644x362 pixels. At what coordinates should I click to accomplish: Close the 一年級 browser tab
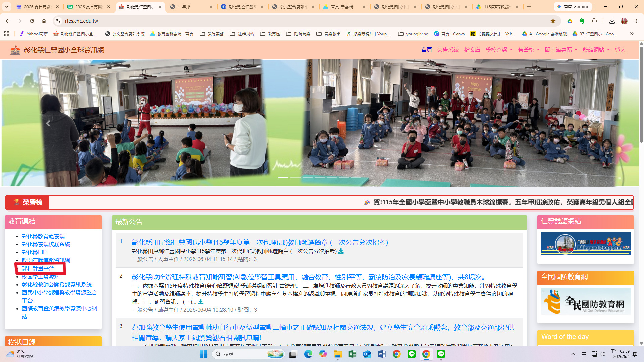[211, 7]
